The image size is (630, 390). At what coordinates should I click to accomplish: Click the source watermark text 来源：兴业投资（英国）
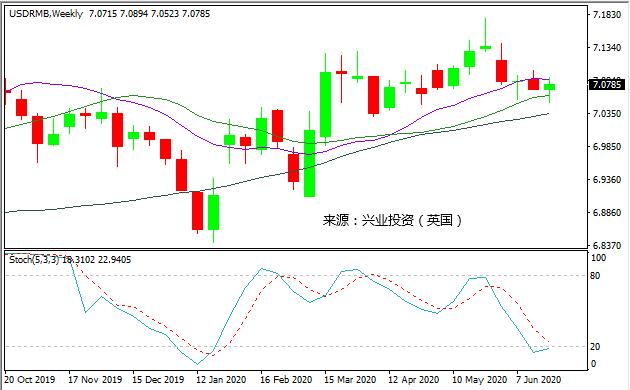pos(393,221)
